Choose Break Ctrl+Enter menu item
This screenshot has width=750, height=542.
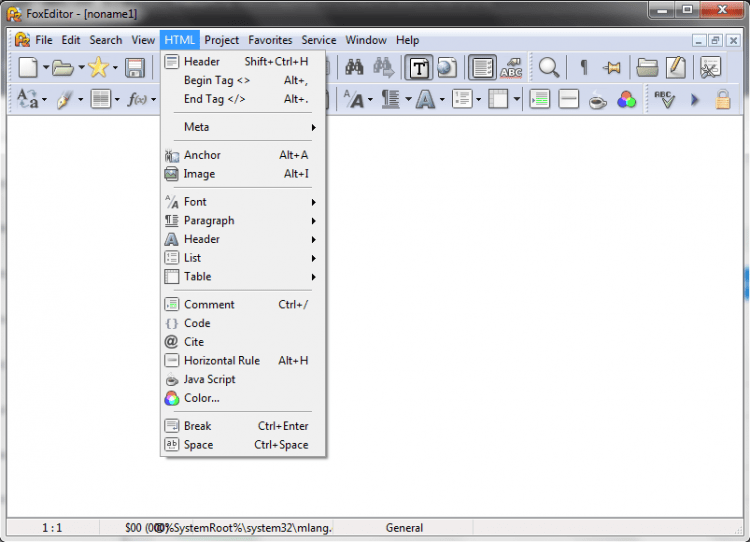[x=243, y=426]
